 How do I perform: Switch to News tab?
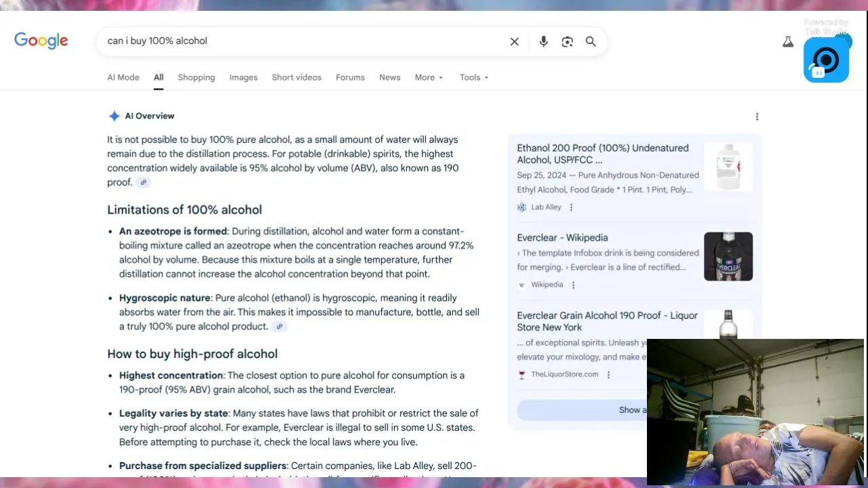coord(389,77)
